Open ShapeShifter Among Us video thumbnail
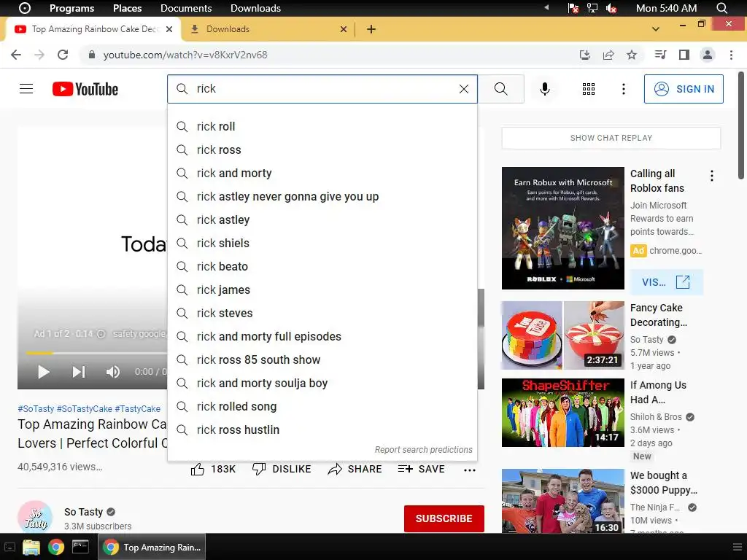The height and width of the screenshot is (560, 747). [x=562, y=413]
